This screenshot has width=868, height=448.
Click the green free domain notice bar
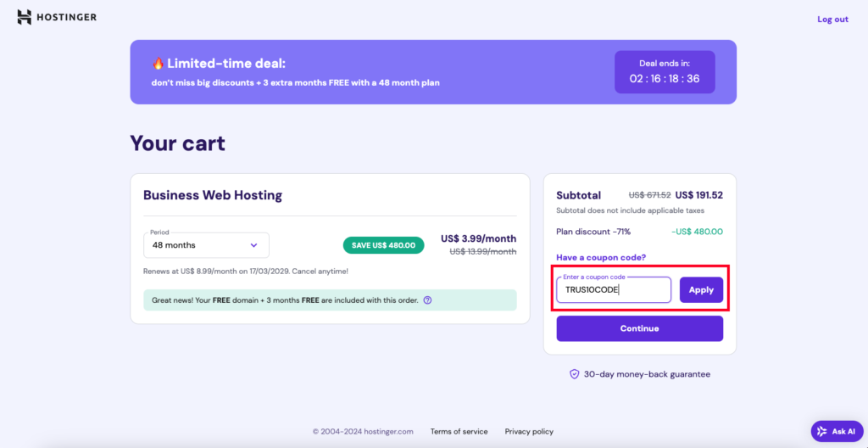click(329, 300)
